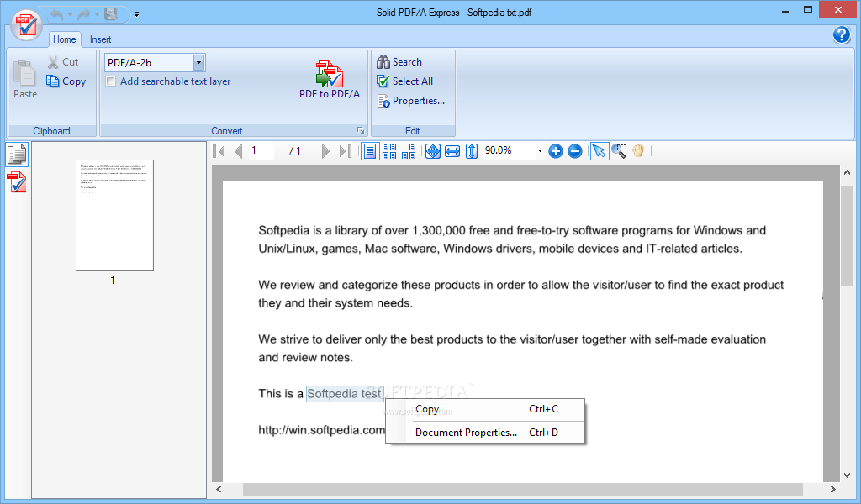861x504 pixels.
Task: Click Copy in the Clipboard group
Action: 66,81
